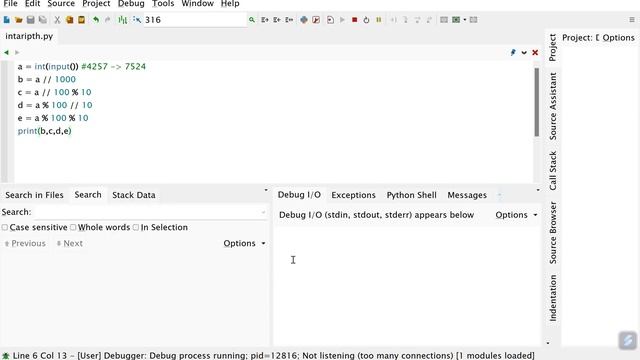
Task: Cut selection with scissors icon
Action: [57, 20]
